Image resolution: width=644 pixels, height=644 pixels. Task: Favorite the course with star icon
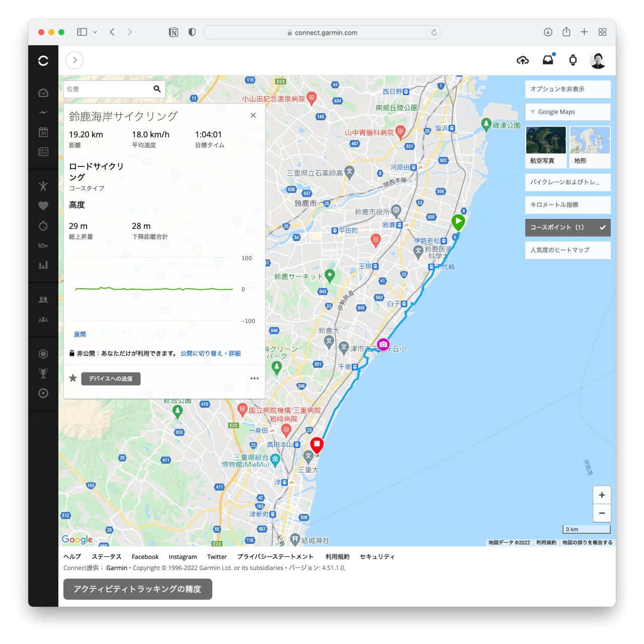point(73,378)
